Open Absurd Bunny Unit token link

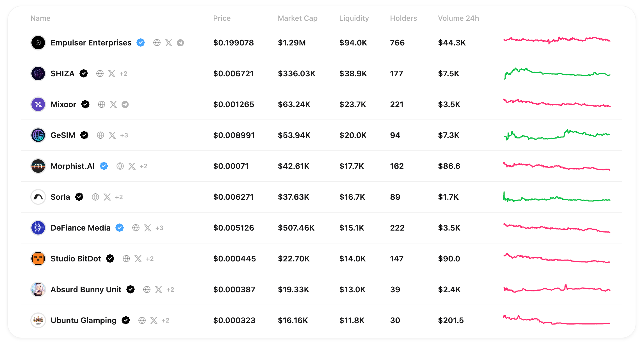[x=86, y=289]
